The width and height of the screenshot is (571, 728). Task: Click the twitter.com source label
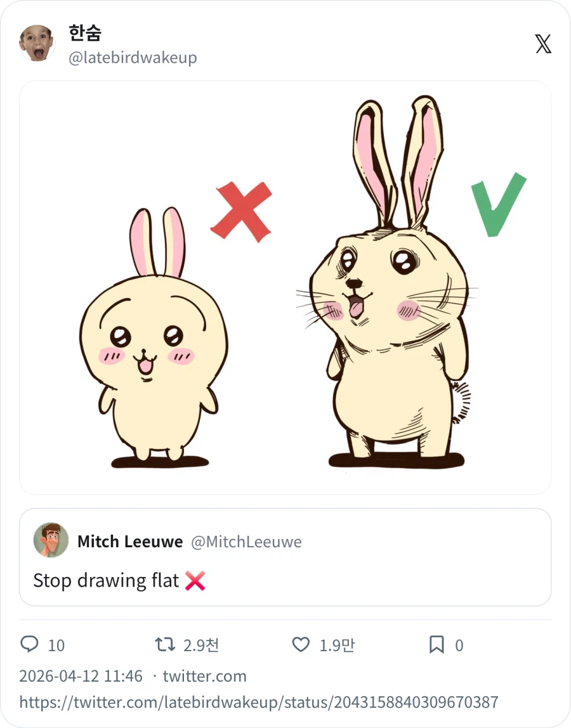click(x=204, y=676)
